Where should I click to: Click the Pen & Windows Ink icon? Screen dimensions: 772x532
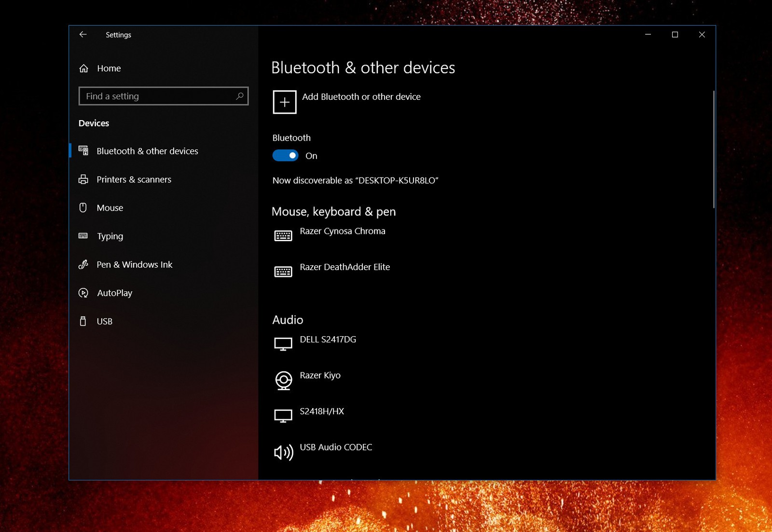(x=83, y=264)
